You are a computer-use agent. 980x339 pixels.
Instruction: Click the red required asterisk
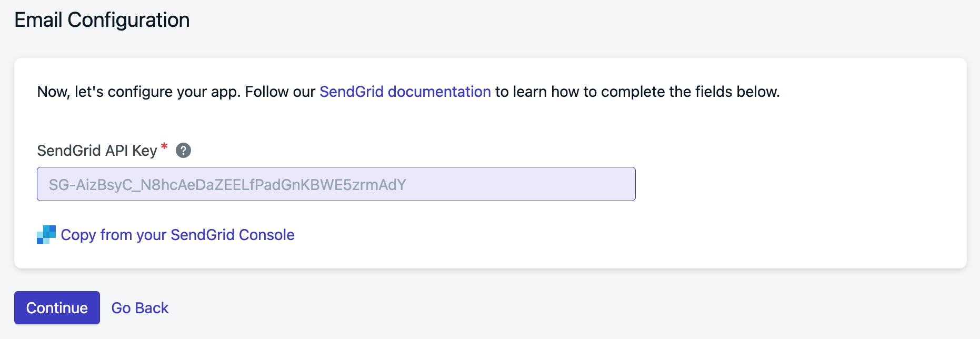point(164,147)
